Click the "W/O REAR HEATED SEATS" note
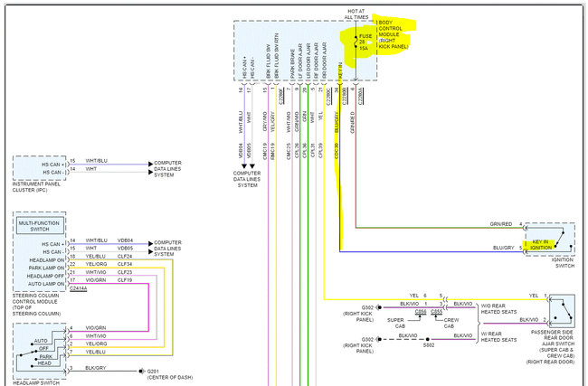 pyautogui.click(x=498, y=309)
